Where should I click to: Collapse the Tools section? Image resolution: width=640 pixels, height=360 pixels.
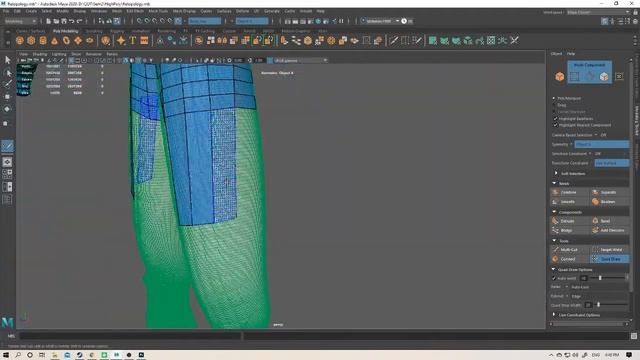click(x=554, y=240)
